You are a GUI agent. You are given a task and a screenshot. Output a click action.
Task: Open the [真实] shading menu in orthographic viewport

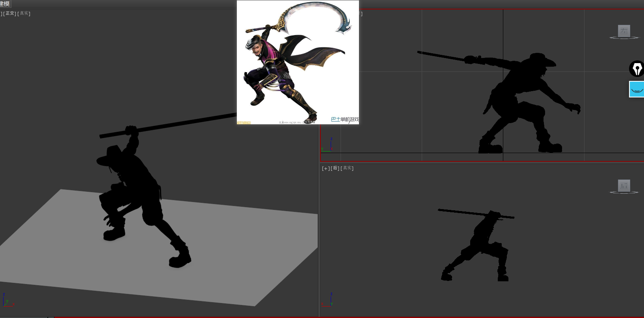(x=24, y=13)
